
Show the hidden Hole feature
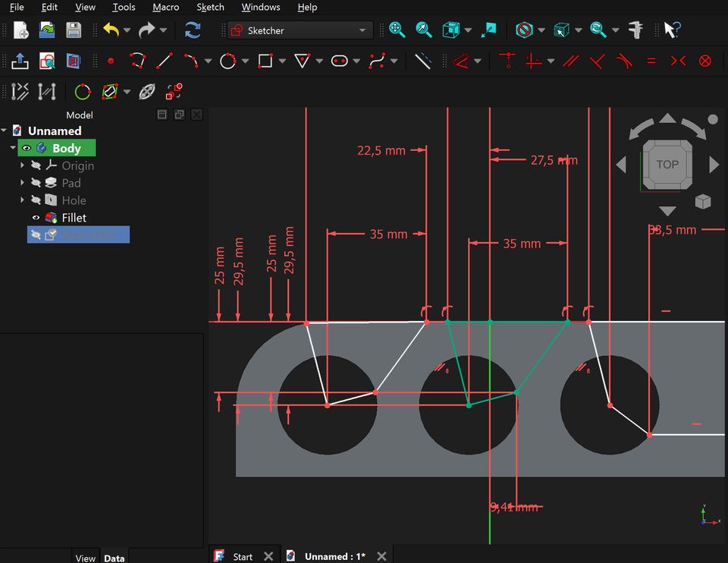coord(36,200)
